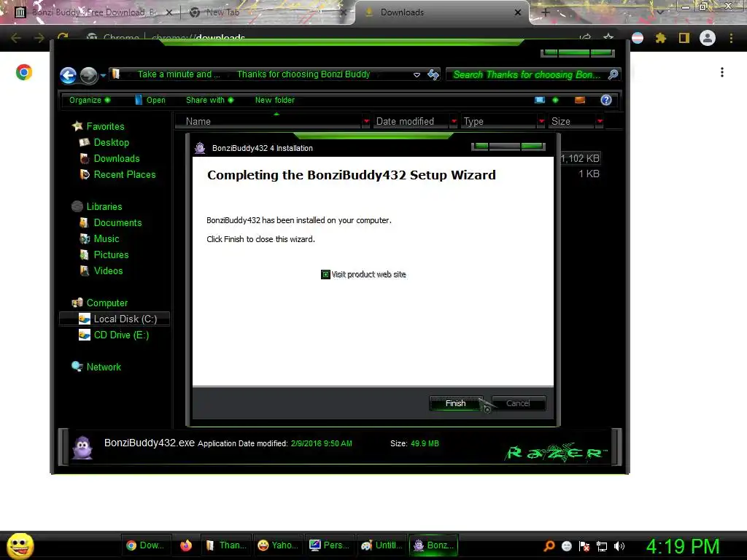Open the Type column filter dropdown

(541, 122)
